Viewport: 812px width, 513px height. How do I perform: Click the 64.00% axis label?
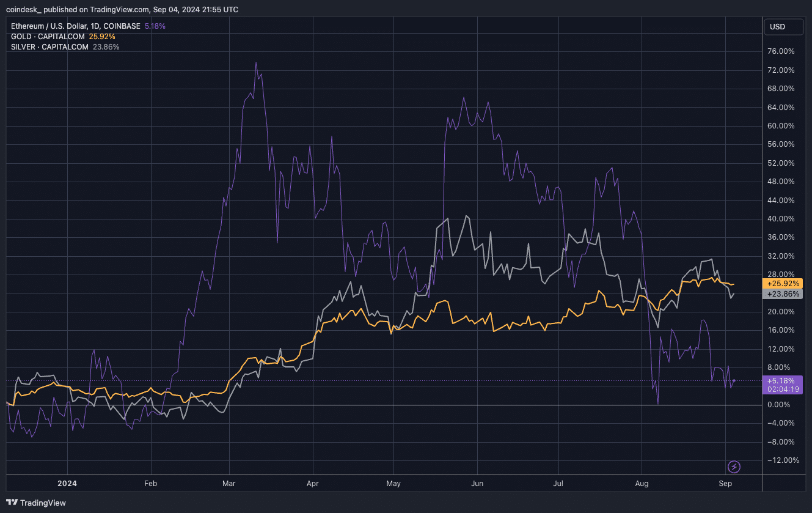point(781,107)
